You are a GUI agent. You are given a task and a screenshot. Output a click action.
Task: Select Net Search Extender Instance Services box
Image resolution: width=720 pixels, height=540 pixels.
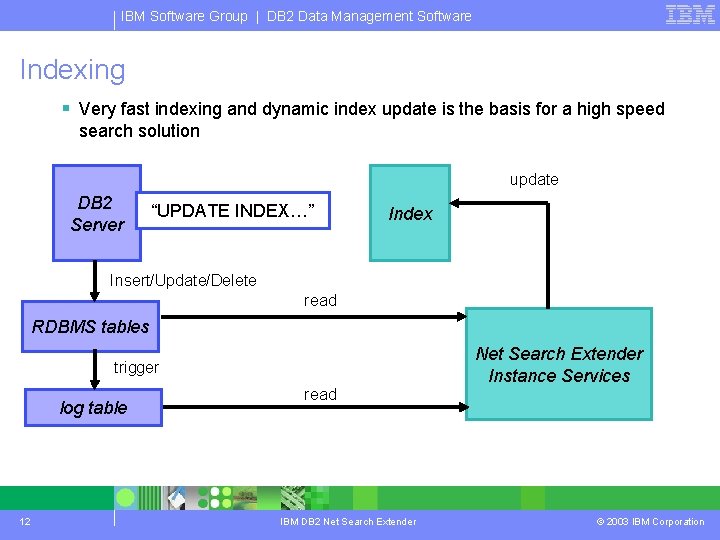point(559,364)
